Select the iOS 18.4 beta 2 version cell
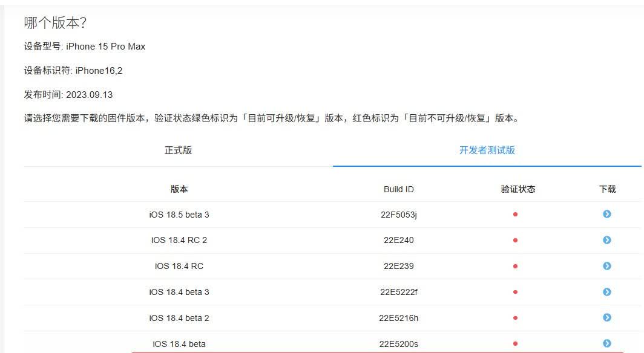 (179, 318)
